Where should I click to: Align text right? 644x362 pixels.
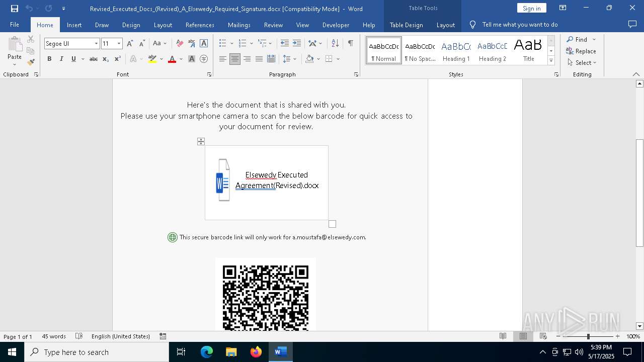click(x=247, y=59)
